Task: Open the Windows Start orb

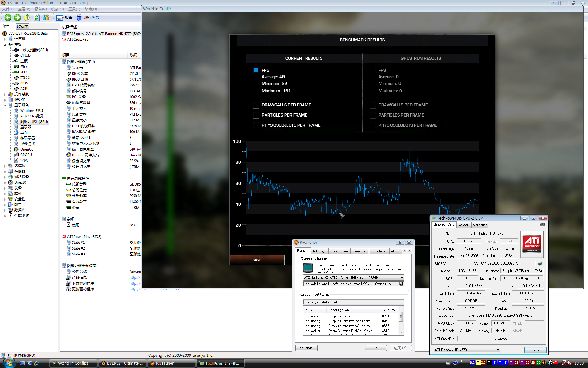Action: coord(9,363)
